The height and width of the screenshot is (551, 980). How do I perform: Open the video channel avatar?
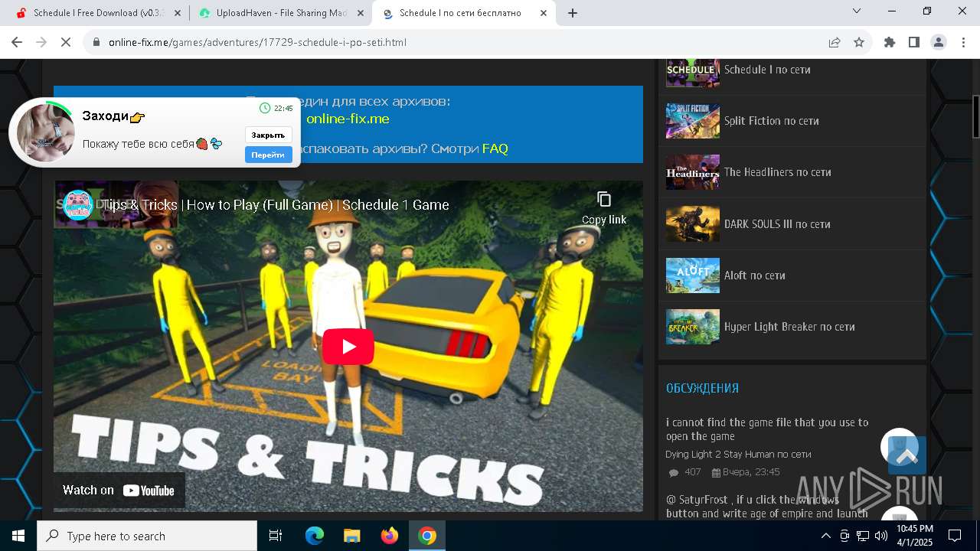point(78,205)
